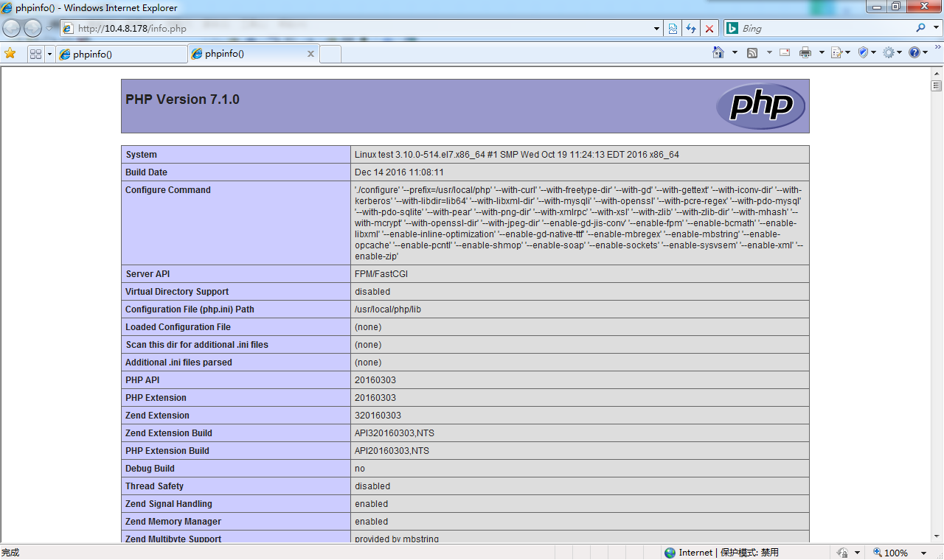Click the security lock status icon
The height and width of the screenshot is (560, 944).
[x=842, y=553]
